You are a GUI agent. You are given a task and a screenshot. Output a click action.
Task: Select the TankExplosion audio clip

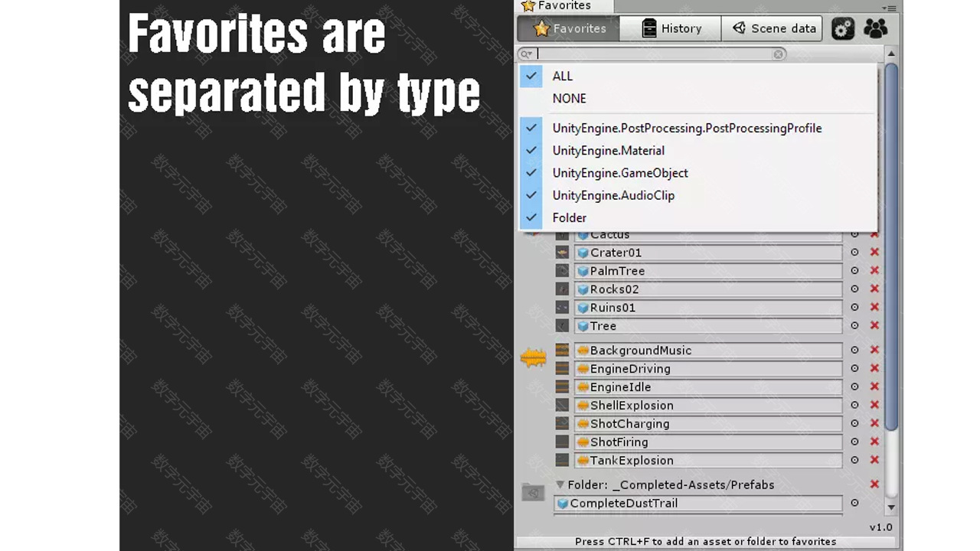(708, 461)
